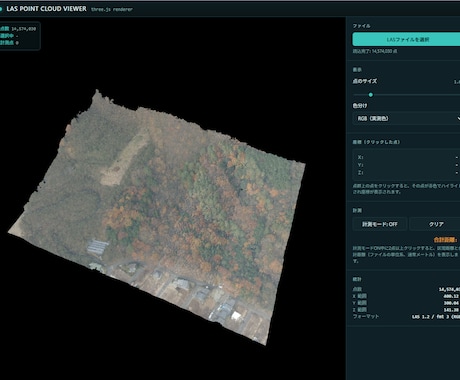460x380 pixels.
Task: Click the Z 範囲 statistics row
Action: tap(406, 310)
